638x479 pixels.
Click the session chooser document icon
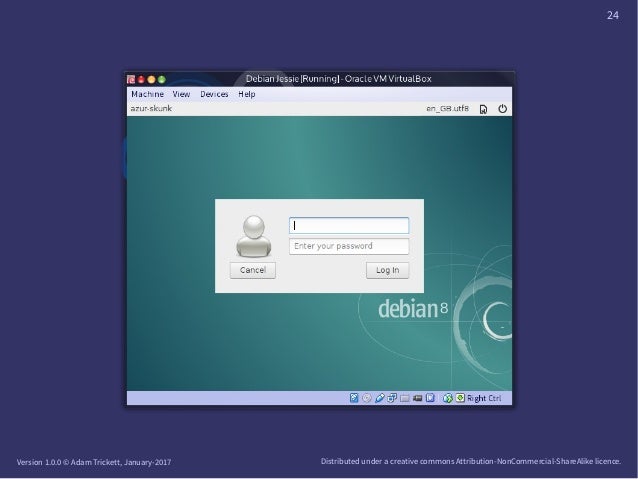[483, 109]
